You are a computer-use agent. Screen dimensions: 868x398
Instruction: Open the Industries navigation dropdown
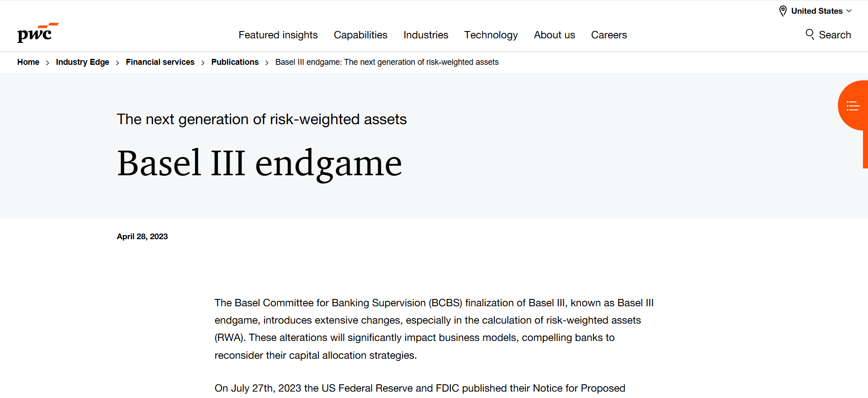(x=425, y=35)
